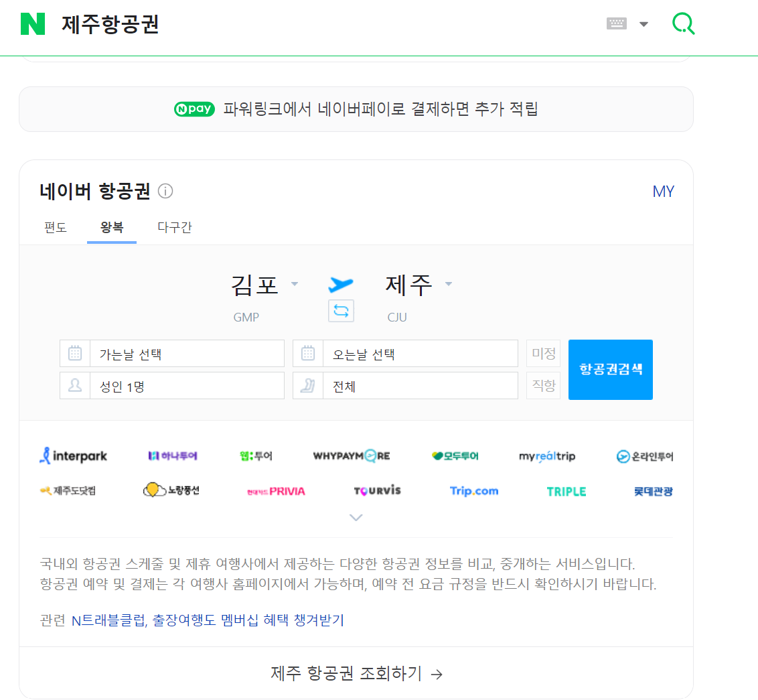Open the 웹투어 partner logo

pos(256,456)
